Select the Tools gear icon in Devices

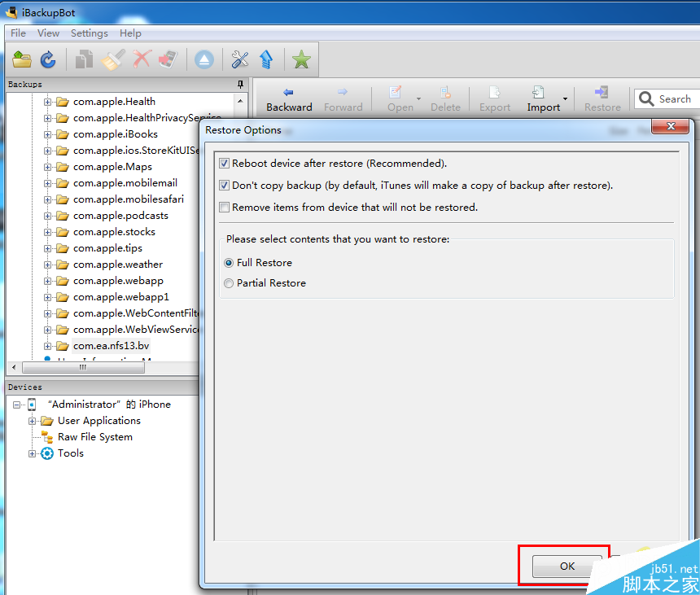click(47, 453)
